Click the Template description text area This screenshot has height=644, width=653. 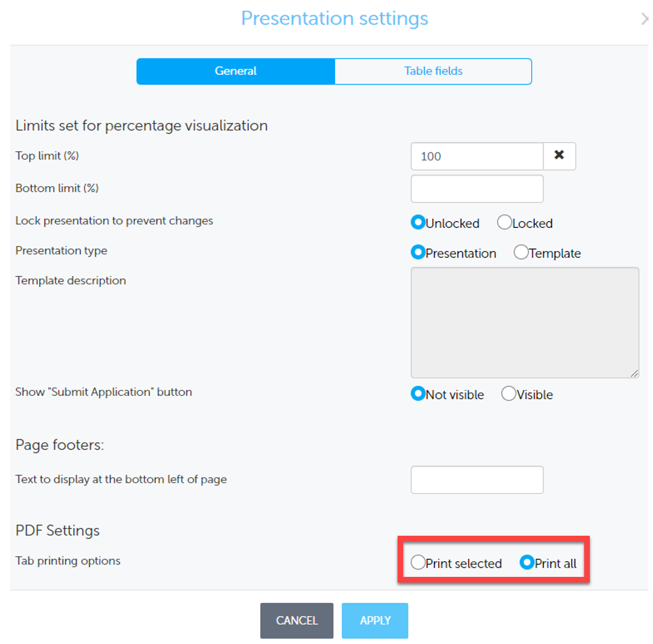[524, 321]
